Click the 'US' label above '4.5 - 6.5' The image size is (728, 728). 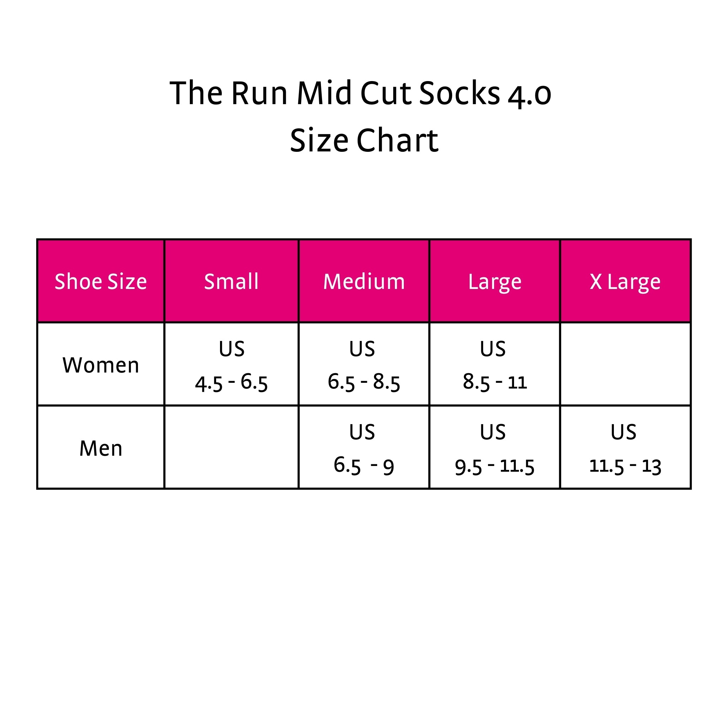tap(231, 349)
